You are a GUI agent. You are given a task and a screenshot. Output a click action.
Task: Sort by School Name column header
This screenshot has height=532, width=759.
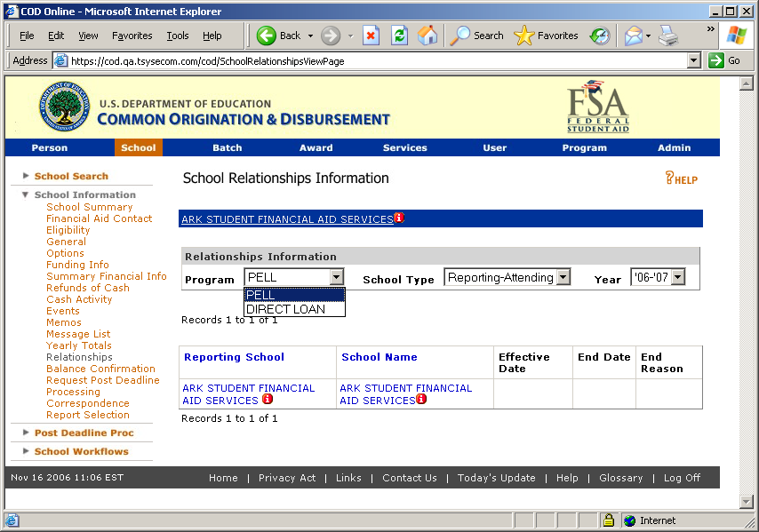[379, 357]
